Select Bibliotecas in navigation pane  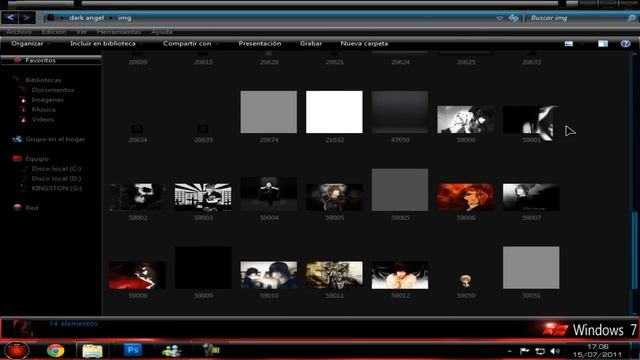pyautogui.click(x=43, y=80)
